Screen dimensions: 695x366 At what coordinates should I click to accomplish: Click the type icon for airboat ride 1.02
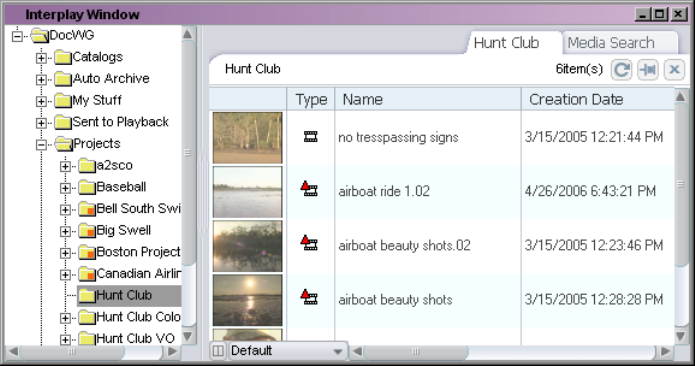[x=309, y=189]
